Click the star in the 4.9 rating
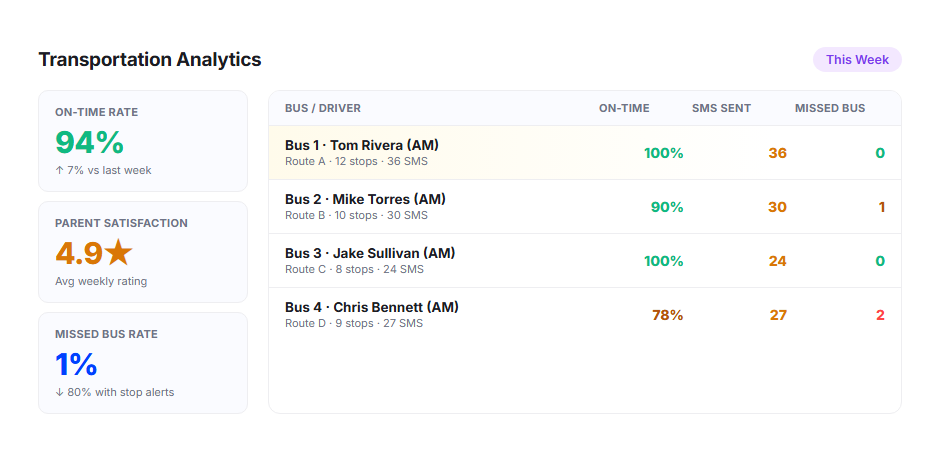Image resolution: width=940 pixels, height=460 pixels. click(x=118, y=252)
